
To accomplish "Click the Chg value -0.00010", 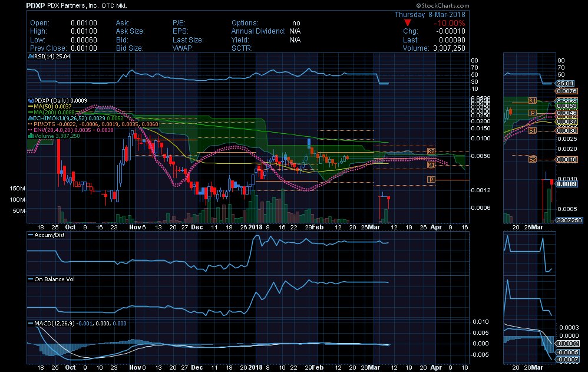I will (450, 31).
